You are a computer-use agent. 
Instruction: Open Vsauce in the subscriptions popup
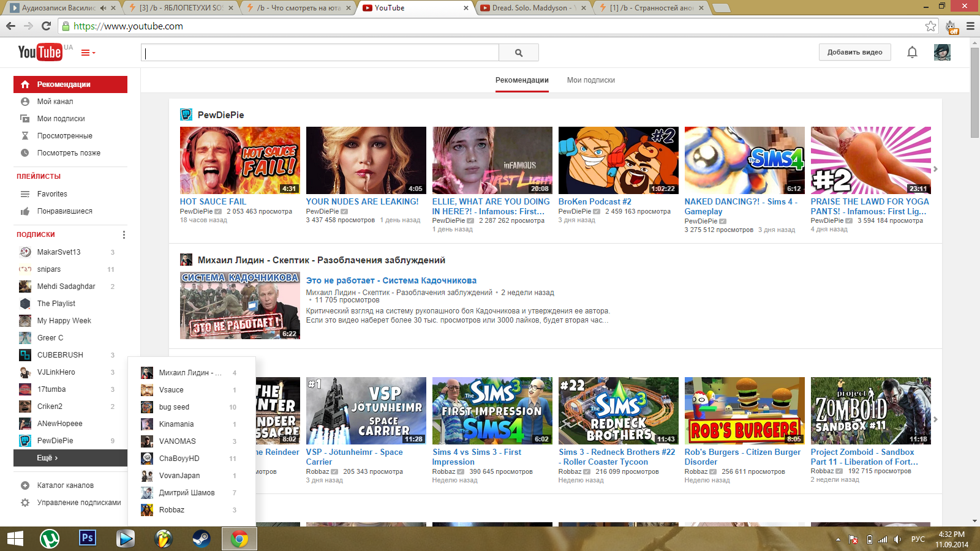click(x=192, y=390)
